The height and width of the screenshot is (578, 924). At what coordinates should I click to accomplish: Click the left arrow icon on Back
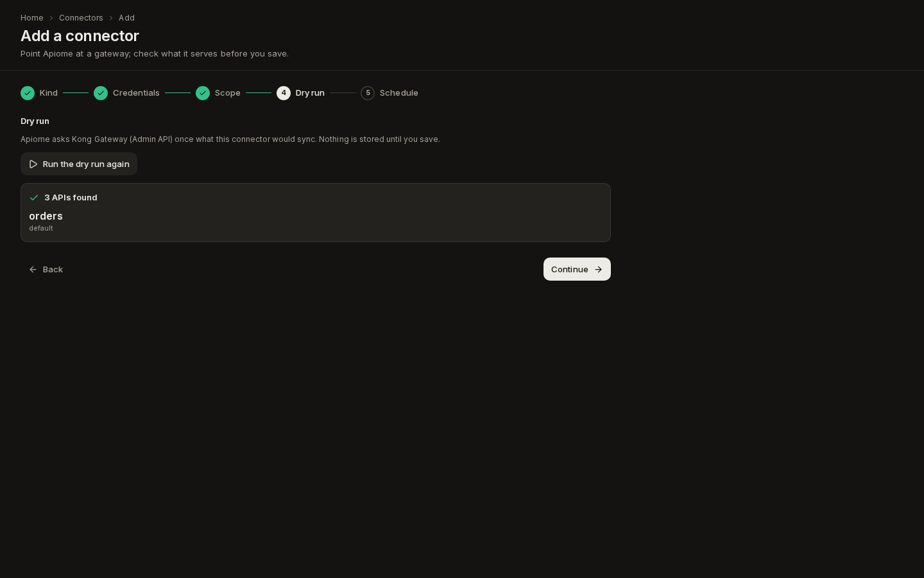tap(33, 270)
